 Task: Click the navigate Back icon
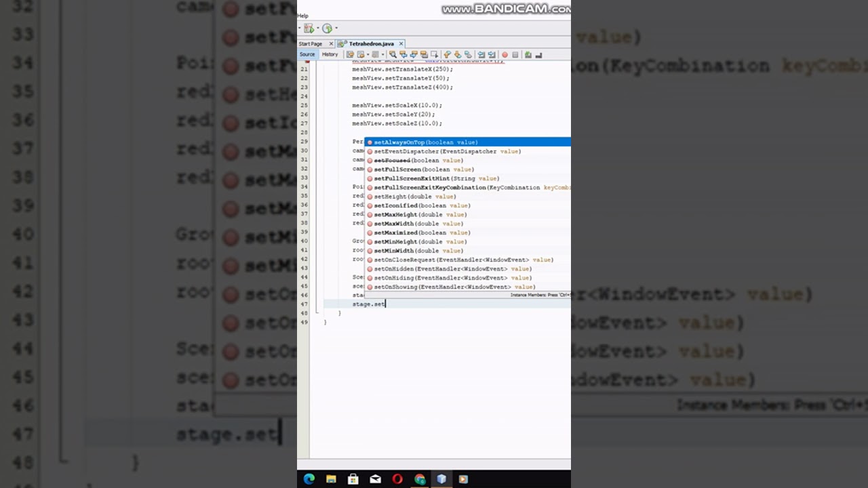(361, 54)
